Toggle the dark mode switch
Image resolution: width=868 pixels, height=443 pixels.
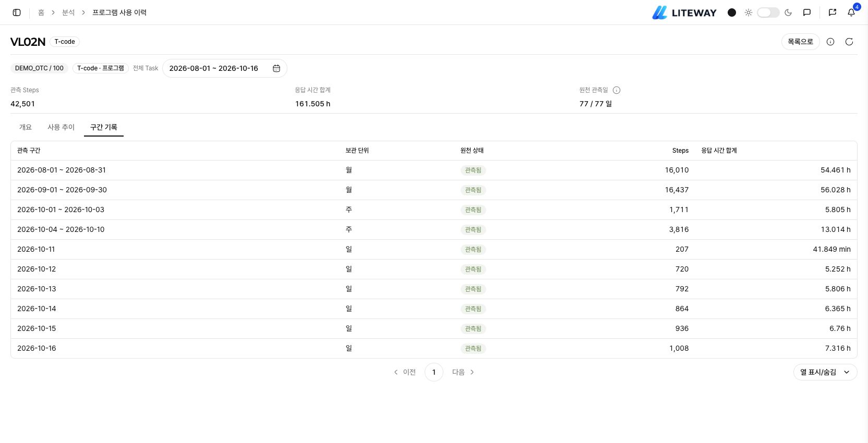pyautogui.click(x=768, y=13)
